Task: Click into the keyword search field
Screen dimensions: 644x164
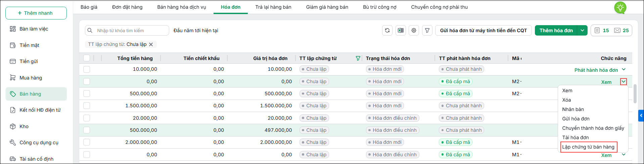Action: click(x=127, y=31)
